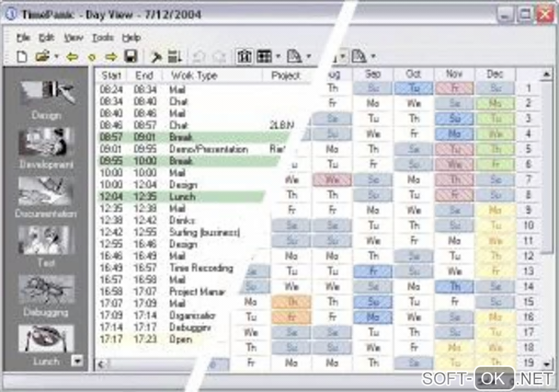
Task: Select the Design work type in sidebar
Action: 47,100
